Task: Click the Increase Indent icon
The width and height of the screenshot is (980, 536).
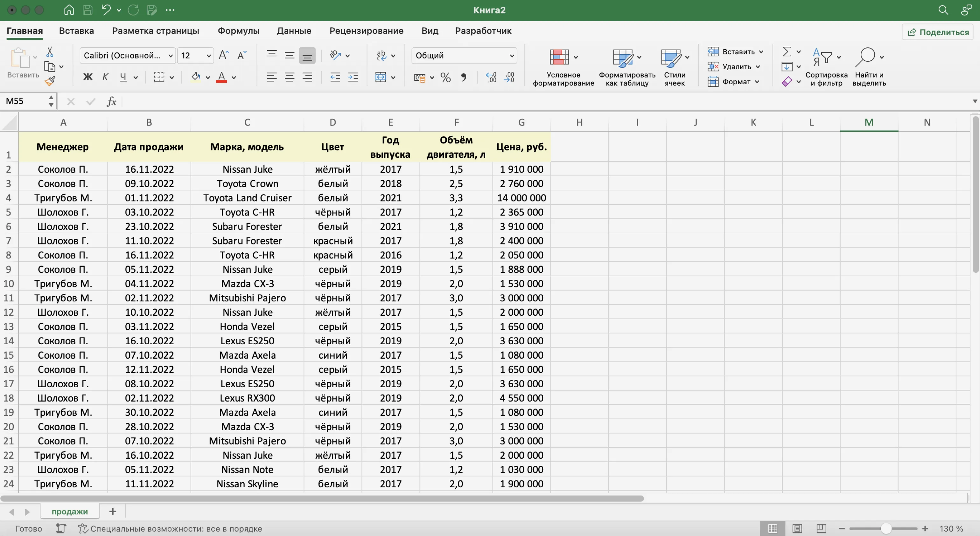Action: pos(353,78)
